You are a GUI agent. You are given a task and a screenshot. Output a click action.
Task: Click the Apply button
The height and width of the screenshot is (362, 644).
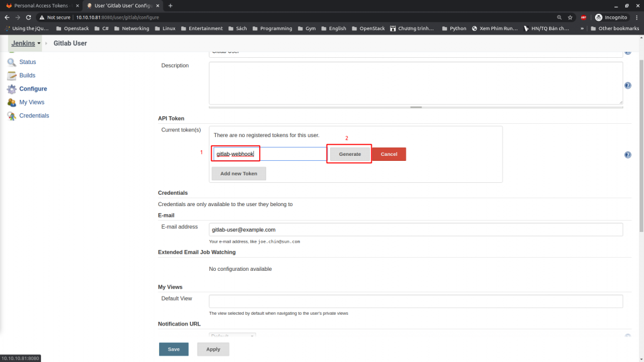tap(213, 349)
